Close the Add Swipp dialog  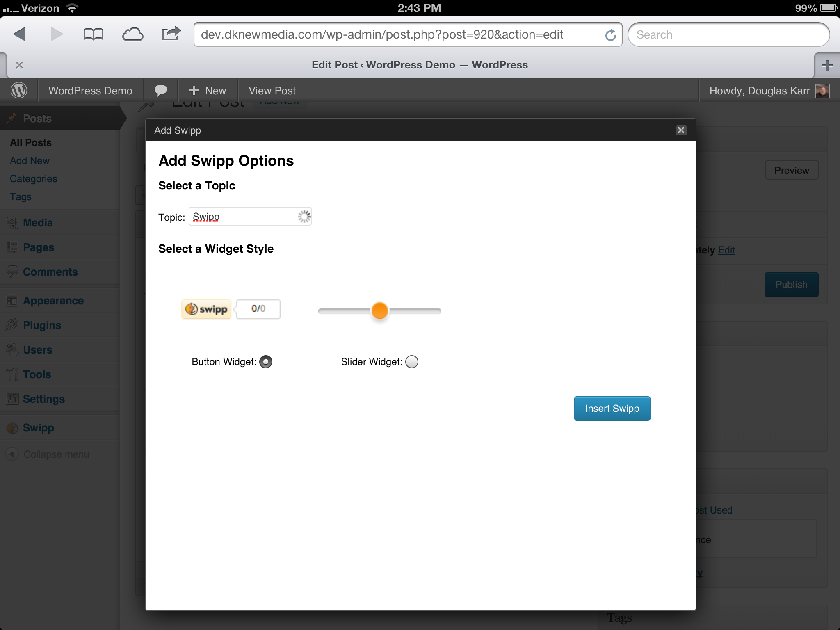[681, 130]
